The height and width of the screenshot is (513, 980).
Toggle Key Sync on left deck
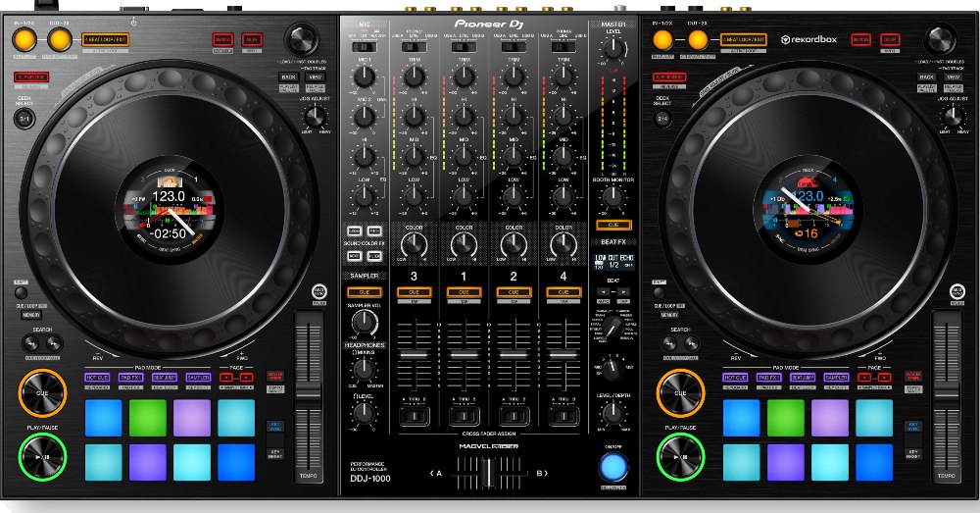(x=275, y=426)
